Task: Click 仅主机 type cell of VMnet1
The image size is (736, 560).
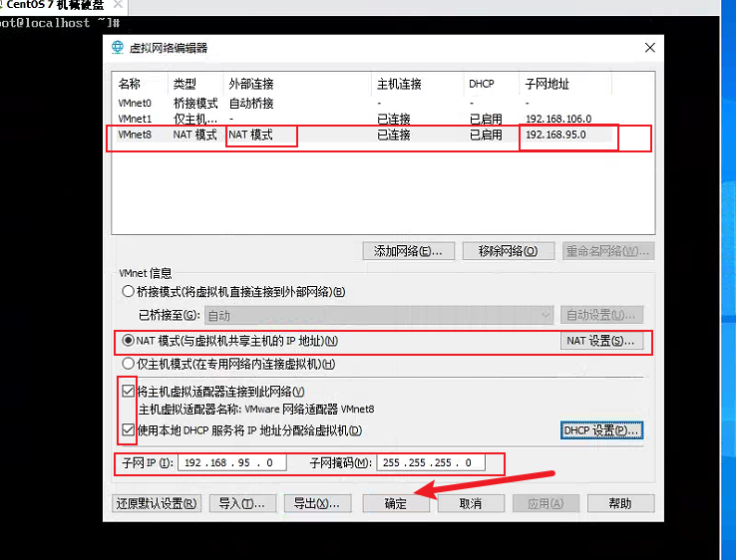Action: point(195,119)
